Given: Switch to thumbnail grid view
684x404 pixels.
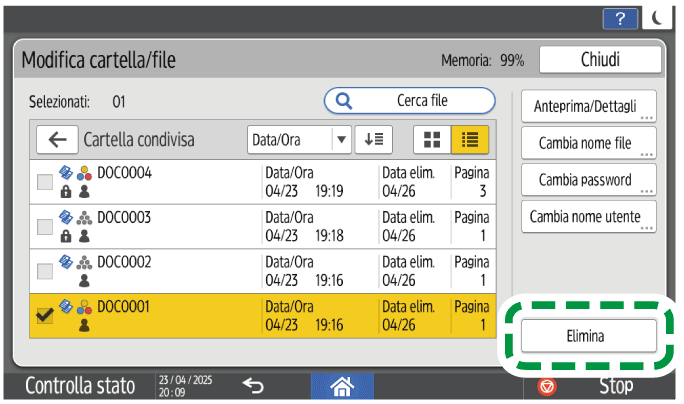Looking at the screenshot, I should 432,140.
